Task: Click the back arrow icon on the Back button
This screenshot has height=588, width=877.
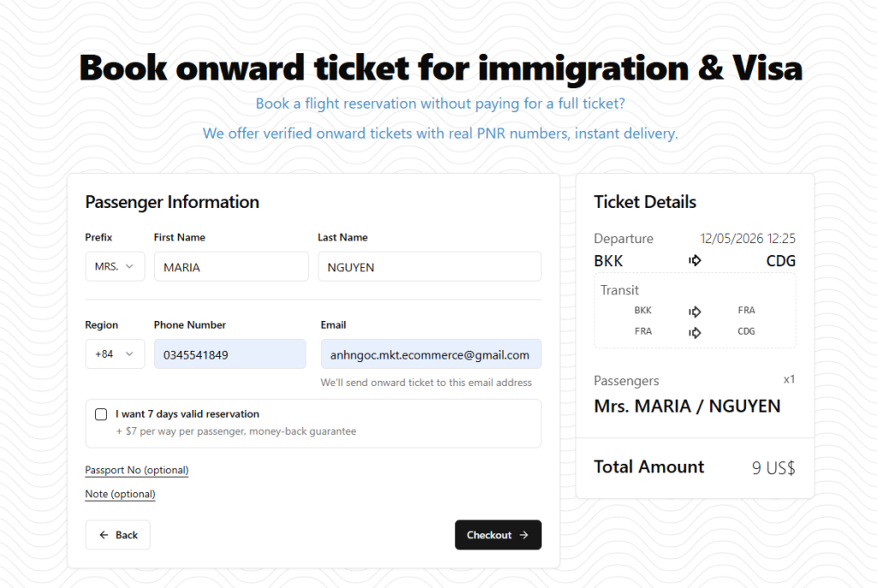Action: [x=102, y=534]
